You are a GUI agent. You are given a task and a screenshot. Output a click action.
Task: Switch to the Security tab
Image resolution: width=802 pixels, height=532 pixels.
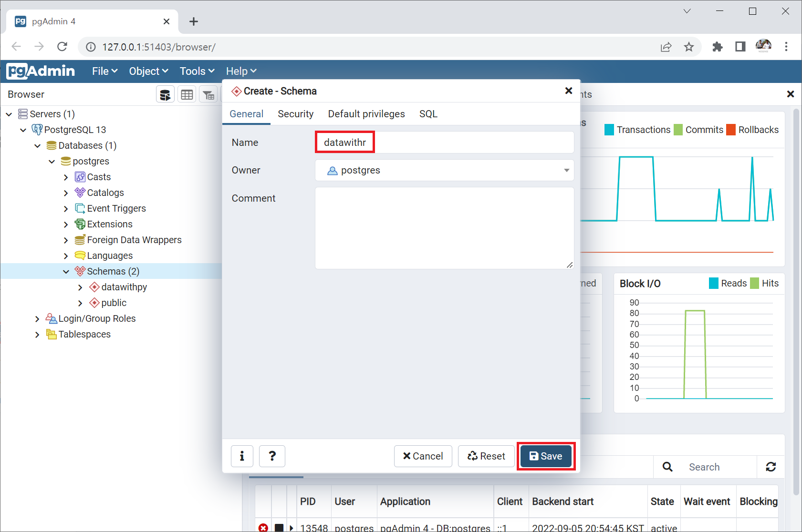(296, 114)
